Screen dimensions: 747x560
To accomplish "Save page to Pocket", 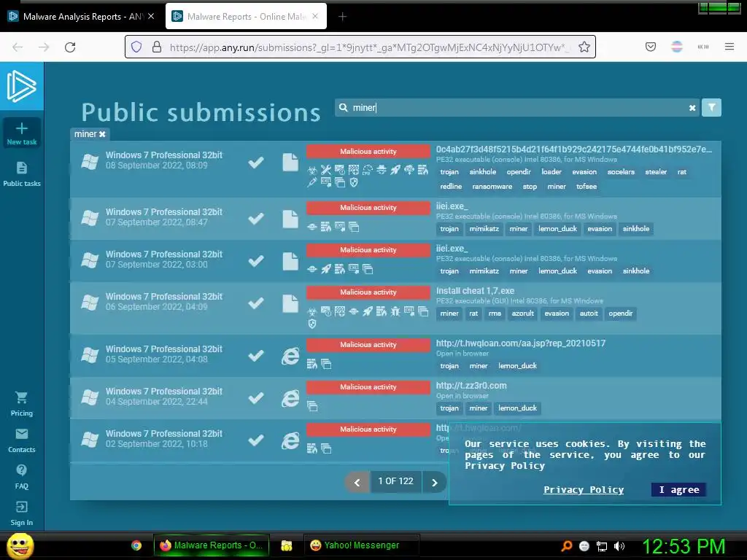I will [x=650, y=47].
